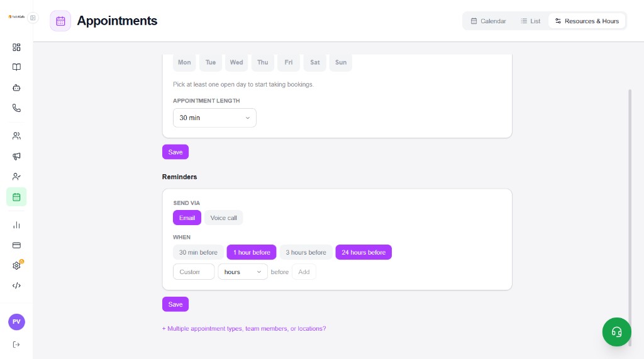Disable 1 hour before reminder
This screenshot has width=644, height=359.
[x=252, y=252]
